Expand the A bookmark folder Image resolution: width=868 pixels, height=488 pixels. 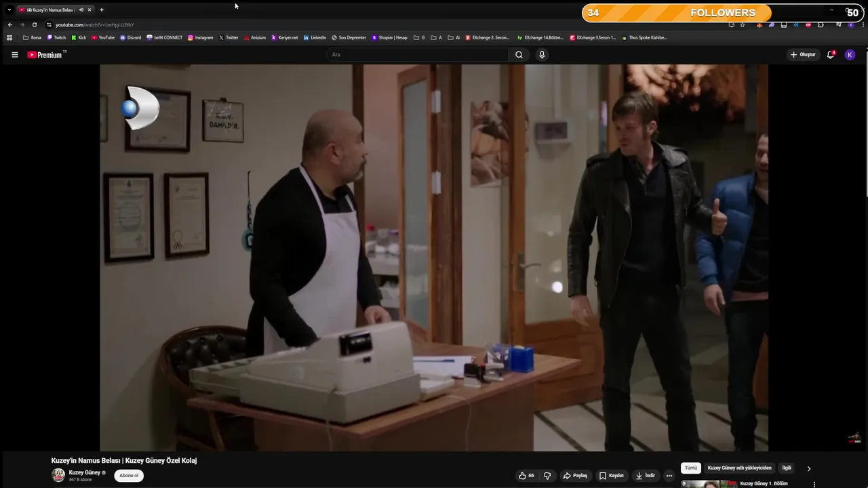point(437,38)
